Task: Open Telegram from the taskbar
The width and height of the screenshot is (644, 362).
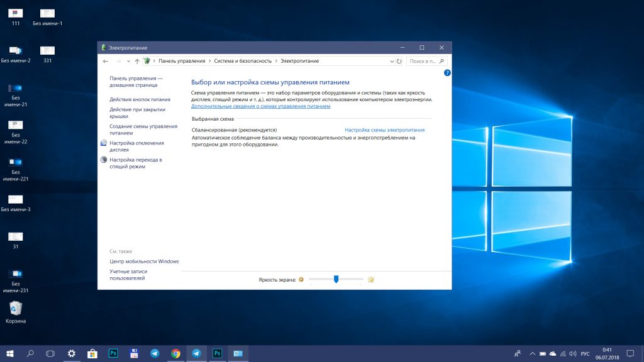Action: tap(155, 354)
